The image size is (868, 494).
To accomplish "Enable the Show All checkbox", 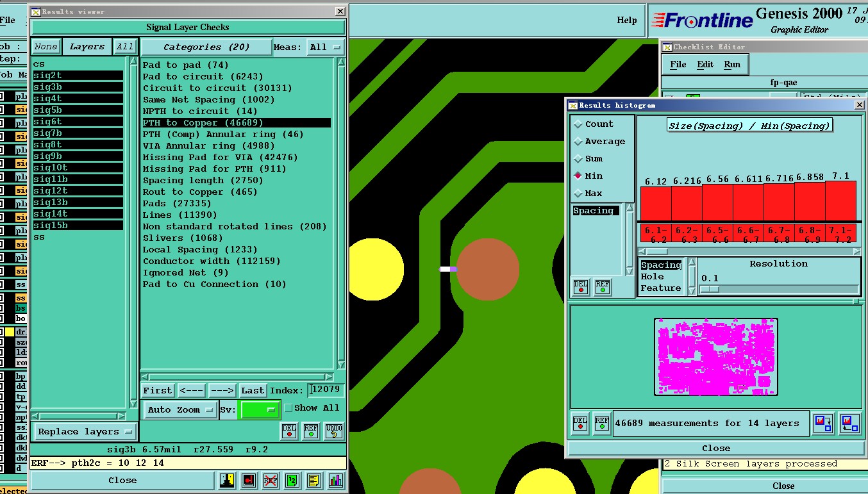I will coord(288,408).
